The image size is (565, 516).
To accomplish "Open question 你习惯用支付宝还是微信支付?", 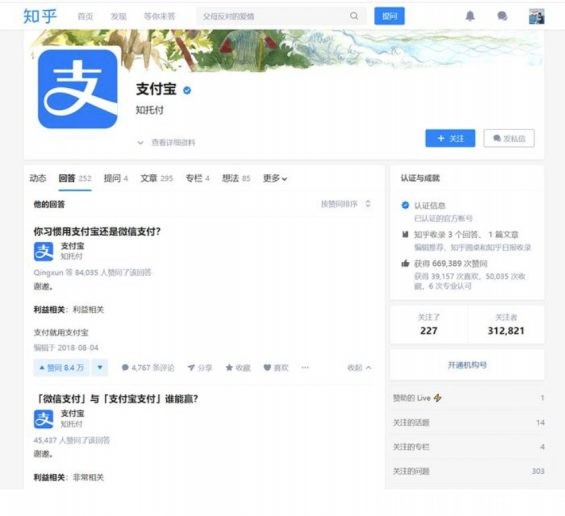I will (x=97, y=231).
